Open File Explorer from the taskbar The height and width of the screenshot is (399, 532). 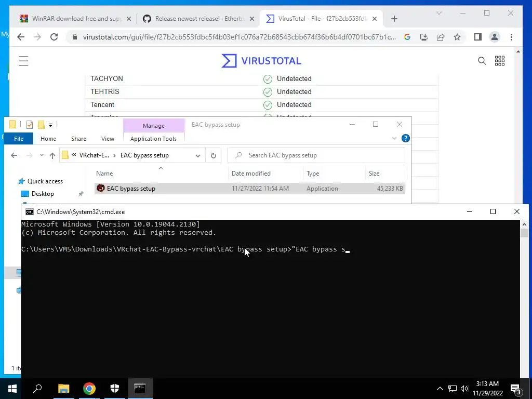click(x=64, y=389)
